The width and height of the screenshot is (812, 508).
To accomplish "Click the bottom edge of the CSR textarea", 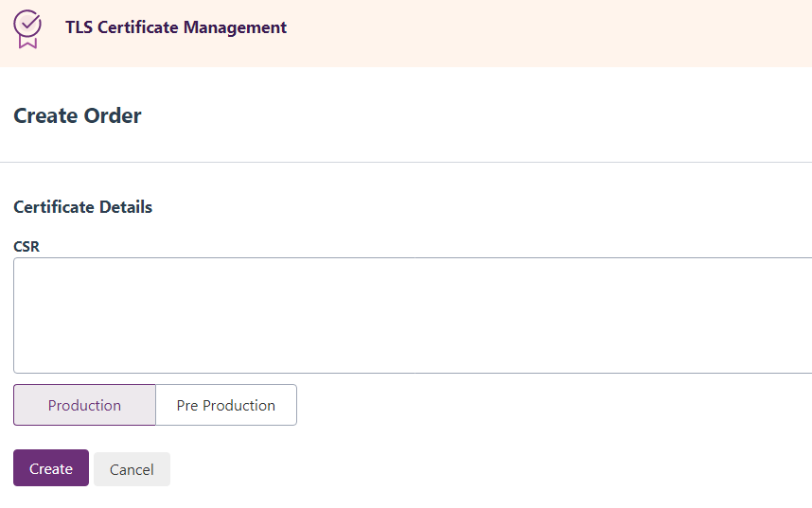I will 413,373.
